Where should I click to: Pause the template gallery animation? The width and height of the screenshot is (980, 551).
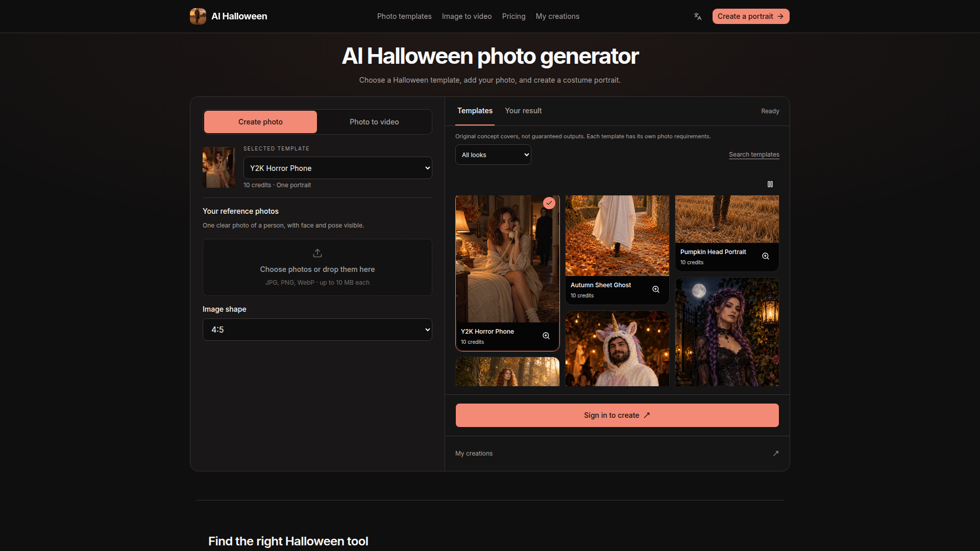point(770,184)
